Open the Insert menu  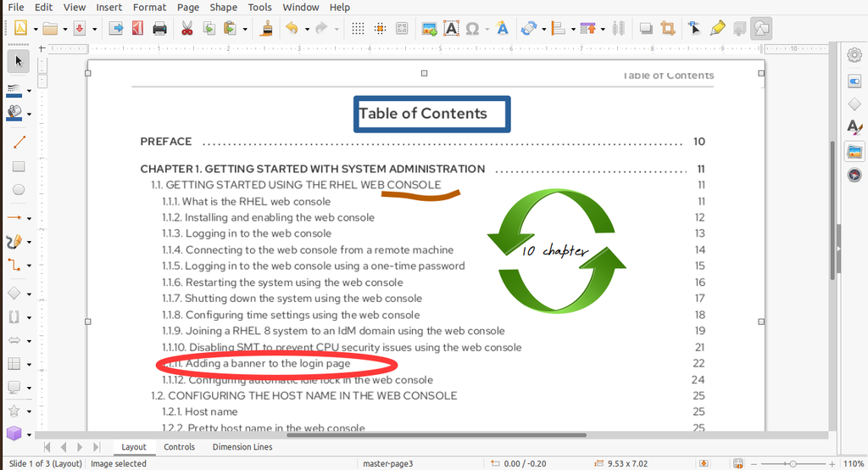click(x=109, y=7)
